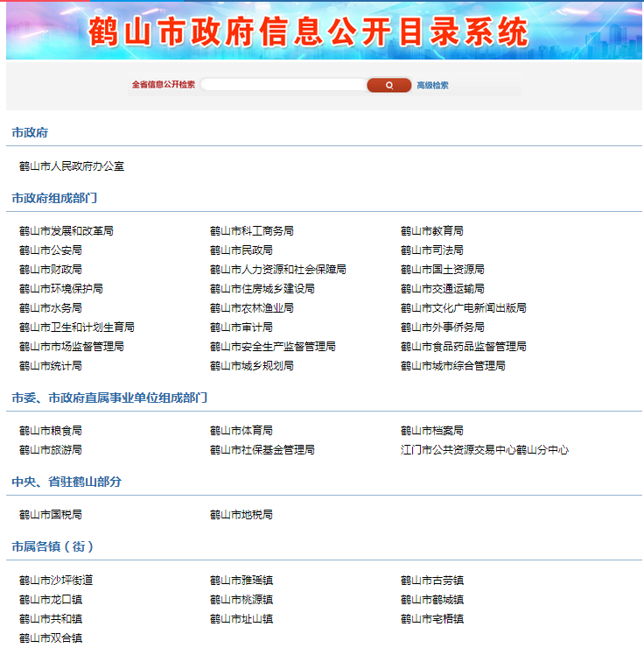644x648 pixels.
Task: Click 鹤山市食品药品监督管理局 link
Action: (464, 347)
